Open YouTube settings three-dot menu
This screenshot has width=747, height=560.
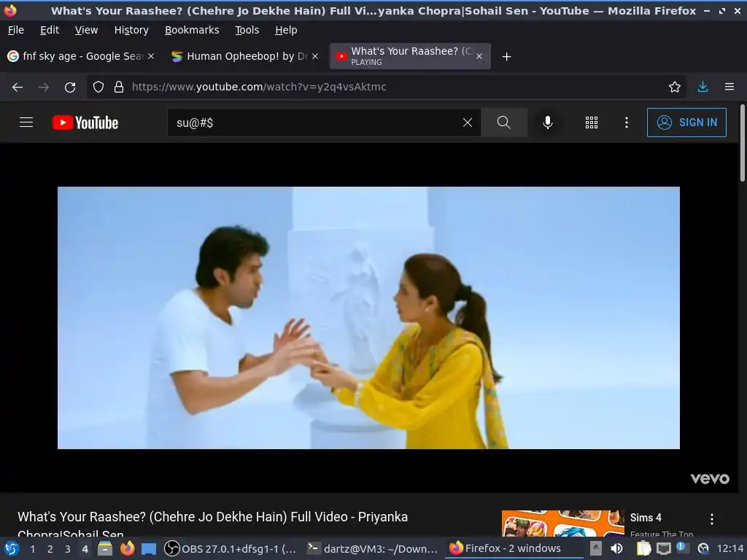627,122
